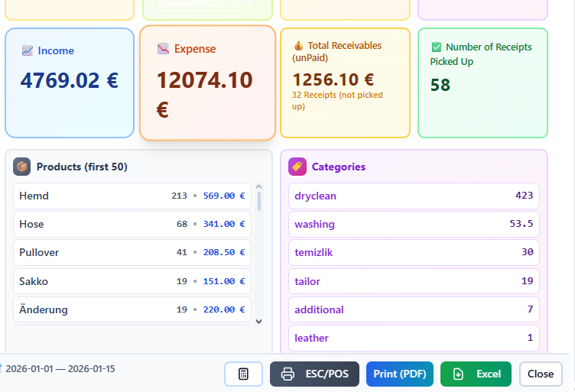The width and height of the screenshot is (575, 392).
Task: Select the Pullover product row
Action: pyautogui.click(x=132, y=252)
